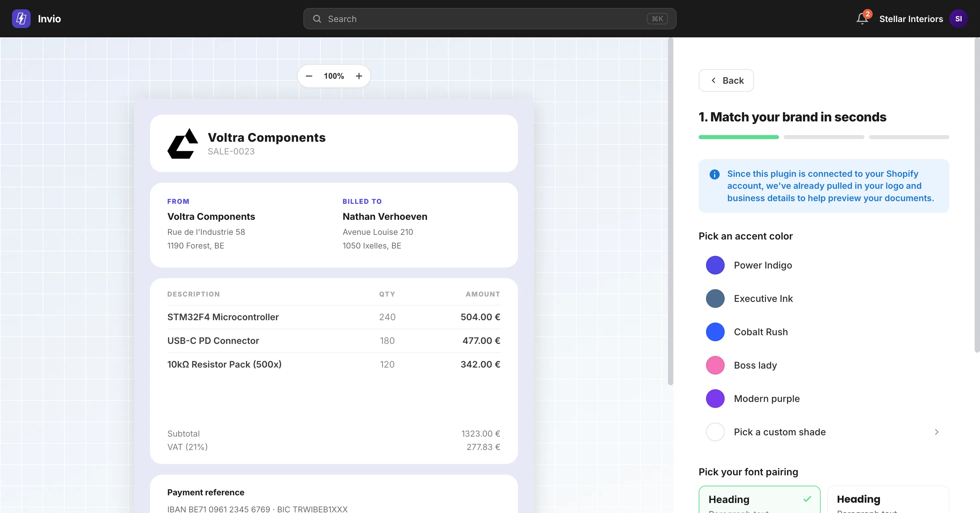Click the BILLED TO section label

point(362,201)
